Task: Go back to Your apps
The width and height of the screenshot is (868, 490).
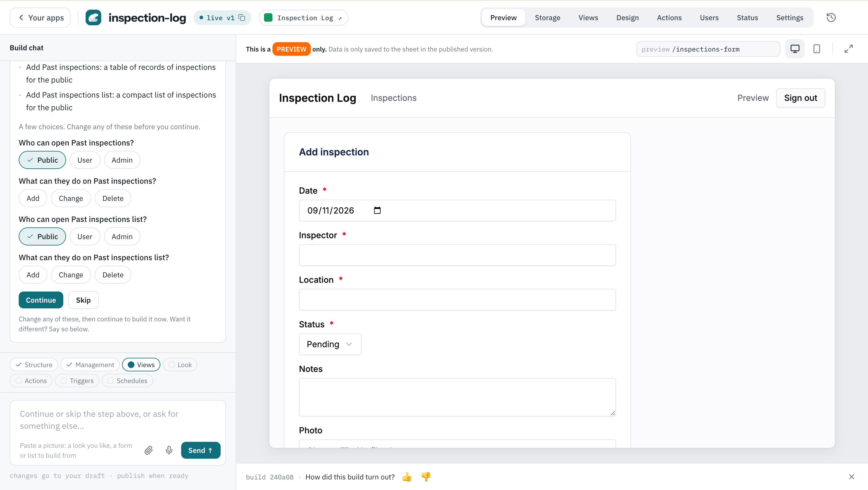Action: (40, 17)
